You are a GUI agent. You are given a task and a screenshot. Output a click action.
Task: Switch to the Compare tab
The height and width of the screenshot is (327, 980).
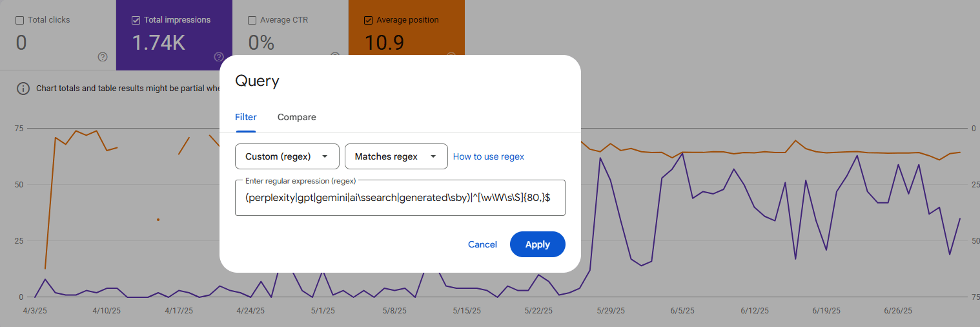(296, 117)
